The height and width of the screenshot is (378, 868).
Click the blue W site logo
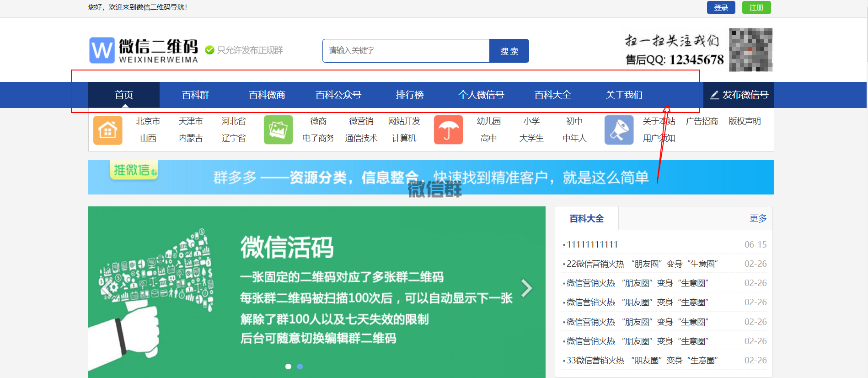click(x=102, y=50)
